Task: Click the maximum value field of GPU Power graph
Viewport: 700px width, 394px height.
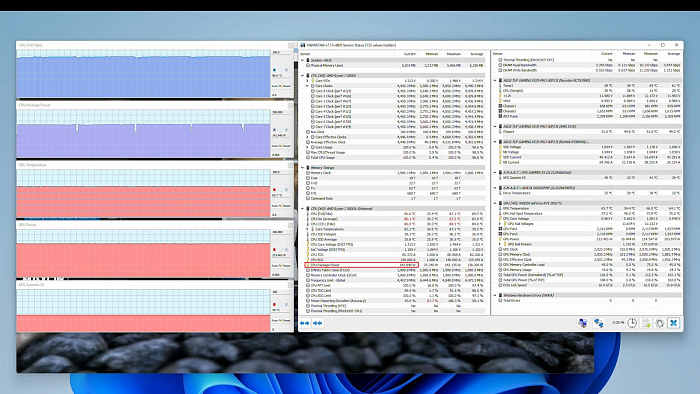Action: (281, 232)
